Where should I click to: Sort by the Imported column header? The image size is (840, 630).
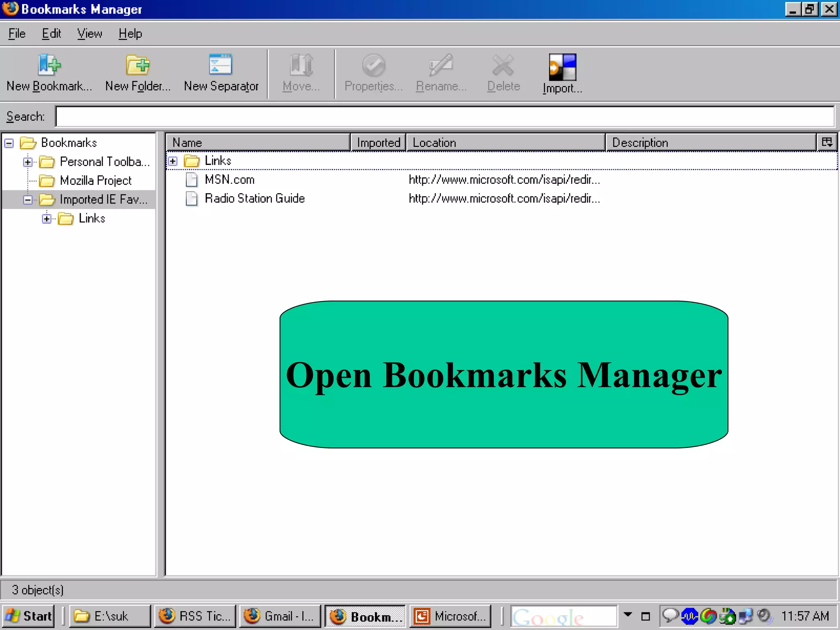(x=378, y=142)
